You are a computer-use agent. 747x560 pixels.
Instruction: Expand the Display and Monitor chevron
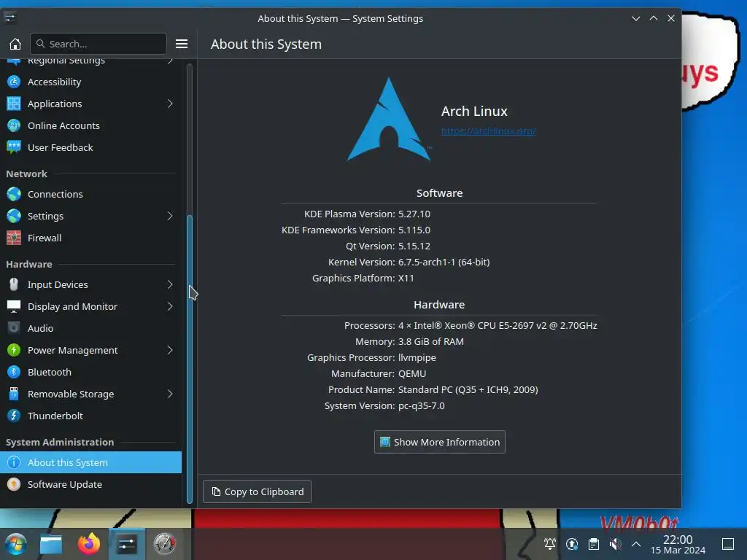170,307
